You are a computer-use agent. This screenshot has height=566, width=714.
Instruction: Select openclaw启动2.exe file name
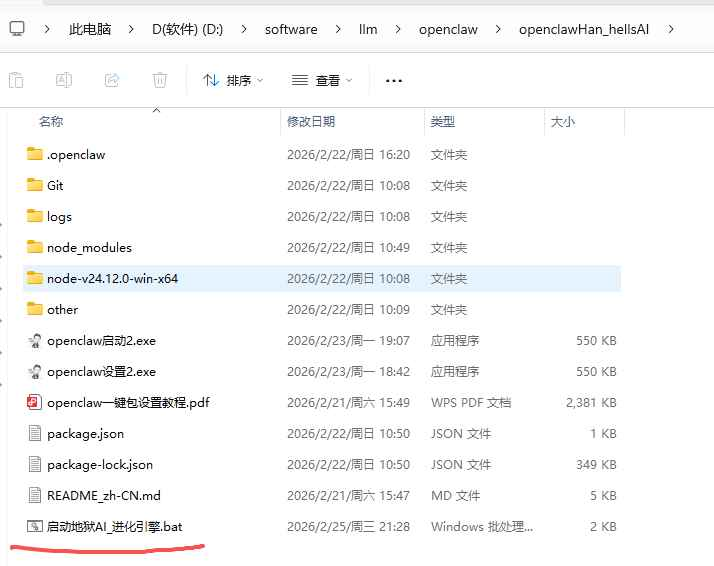point(102,341)
